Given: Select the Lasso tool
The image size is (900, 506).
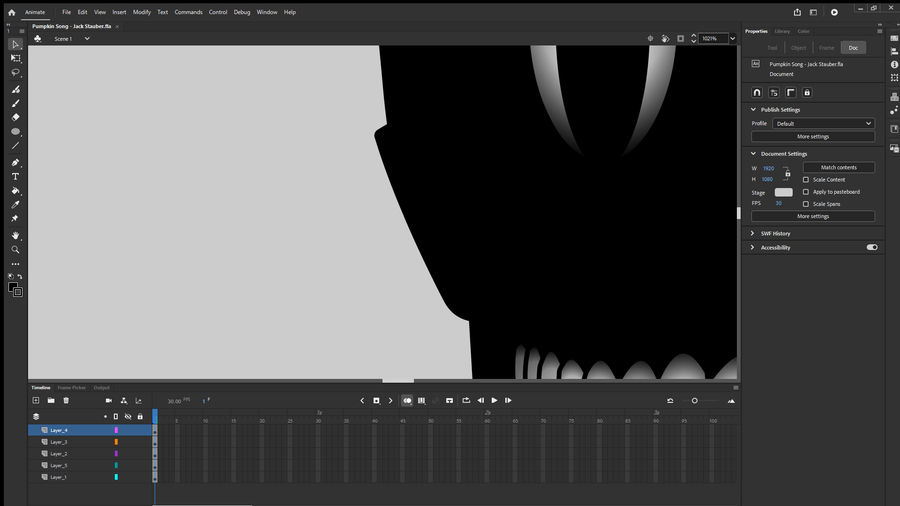Looking at the screenshot, I should click(15, 73).
